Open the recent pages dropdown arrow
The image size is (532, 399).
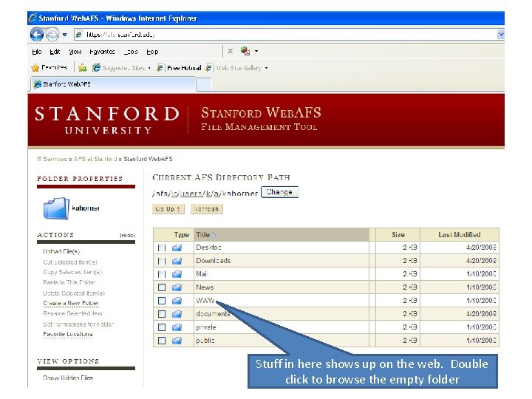tap(64, 35)
